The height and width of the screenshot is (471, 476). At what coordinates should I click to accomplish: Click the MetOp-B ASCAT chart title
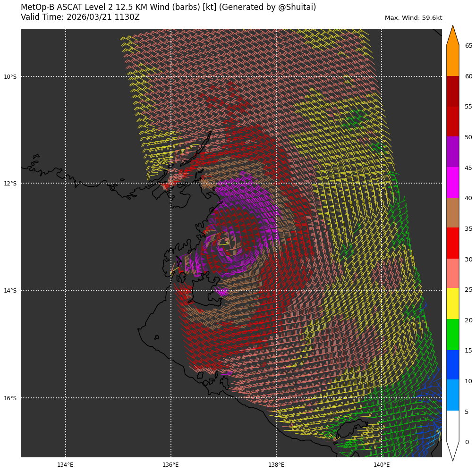[168, 8]
